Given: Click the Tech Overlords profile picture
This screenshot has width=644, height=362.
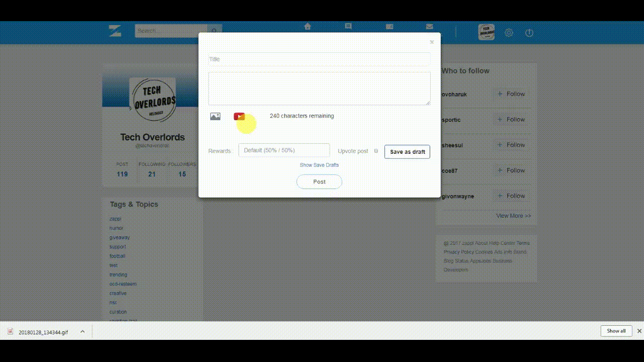Looking at the screenshot, I should coord(152,101).
